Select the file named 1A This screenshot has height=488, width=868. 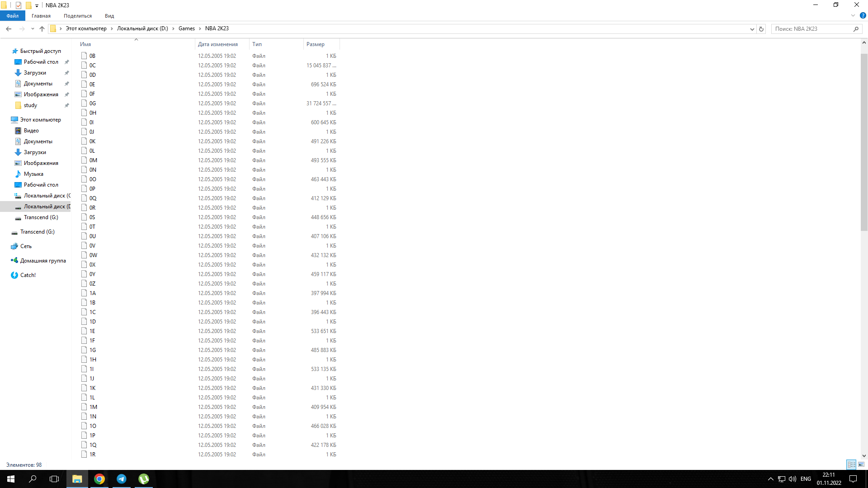(93, 293)
